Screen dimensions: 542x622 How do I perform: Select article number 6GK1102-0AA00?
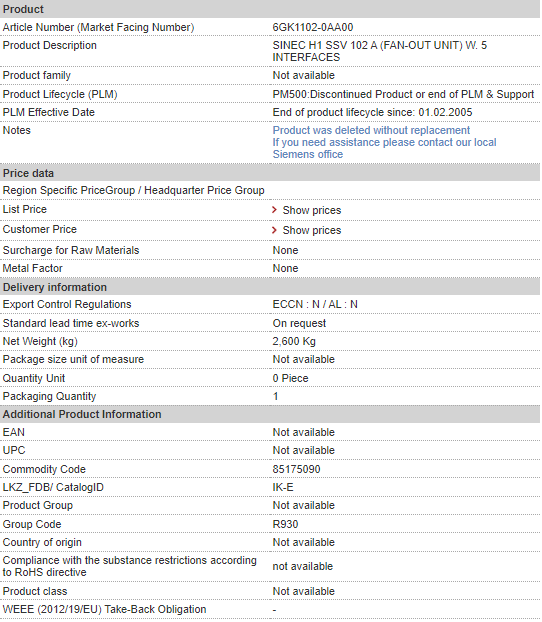pyautogui.click(x=313, y=27)
